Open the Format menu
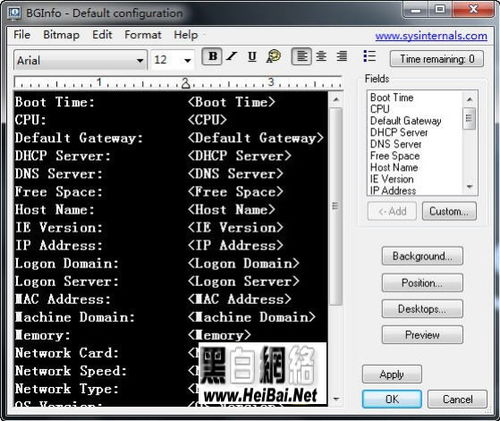 (x=143, y=35)
